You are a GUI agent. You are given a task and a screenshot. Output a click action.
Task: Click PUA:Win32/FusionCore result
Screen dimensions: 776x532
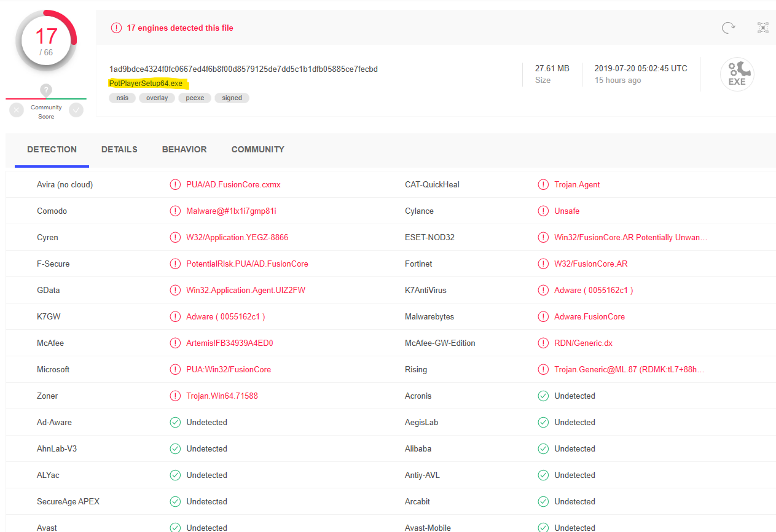(x=229, y=369)
